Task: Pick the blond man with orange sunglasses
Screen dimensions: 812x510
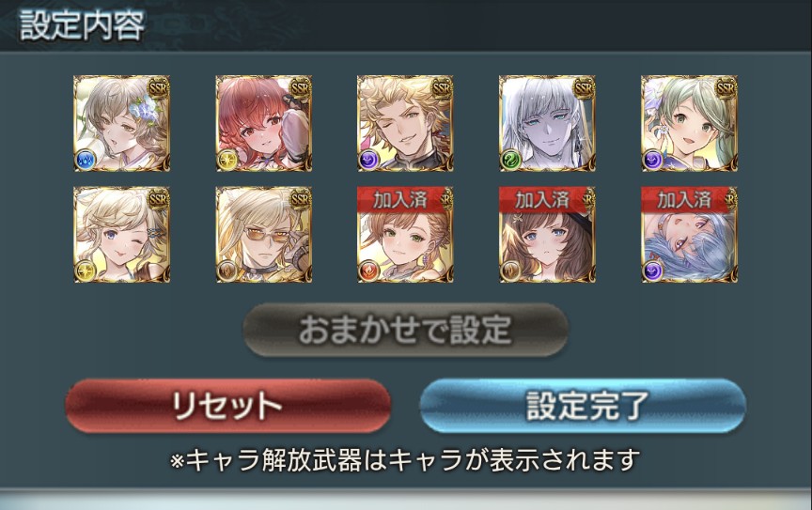Action: 263,235
